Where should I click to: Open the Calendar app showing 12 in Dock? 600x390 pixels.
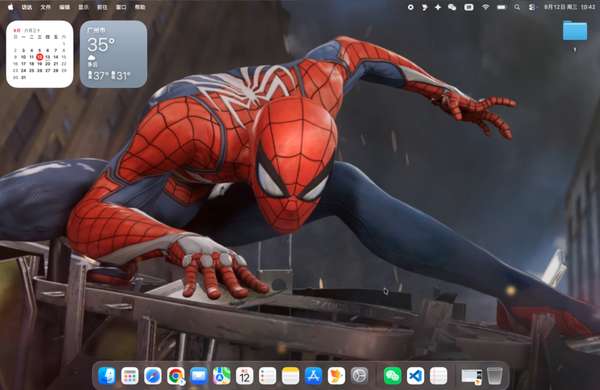[x=245, y=375]
